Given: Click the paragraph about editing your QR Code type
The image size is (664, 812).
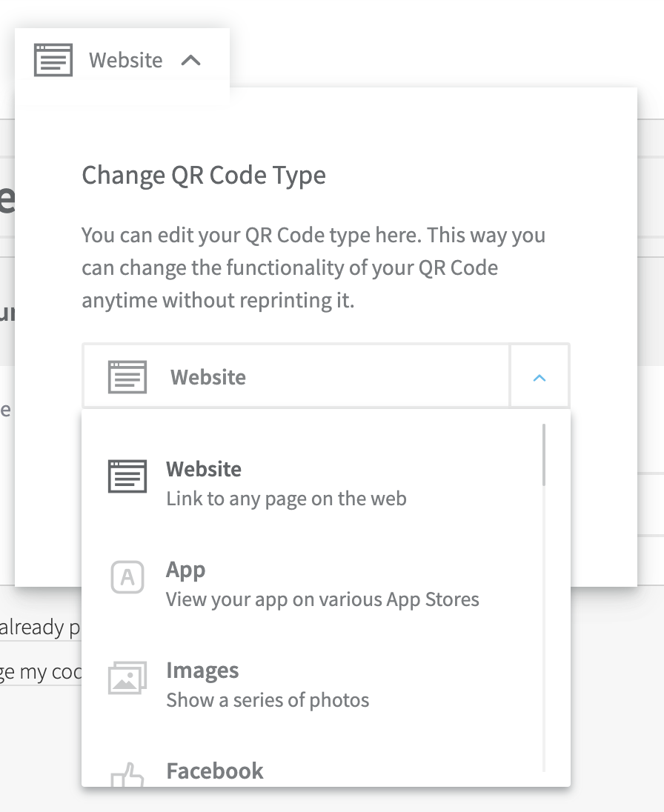Looking at the screenshot, I should [313, 268].
